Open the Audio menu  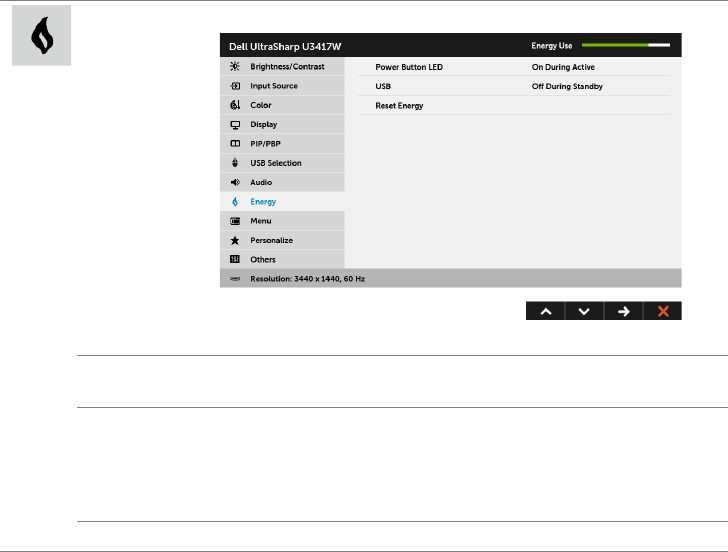click(x=282, y=182)
